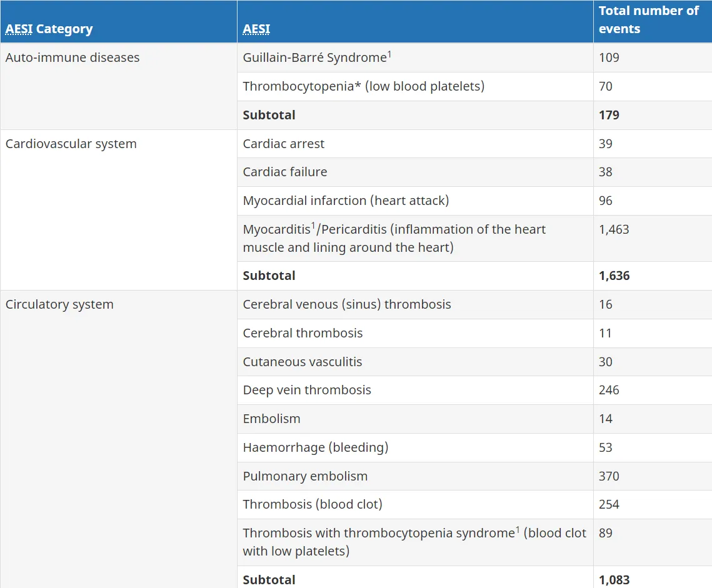Click the AESI column header abbreviation
The image size is (712, 588).
(256, 29)
